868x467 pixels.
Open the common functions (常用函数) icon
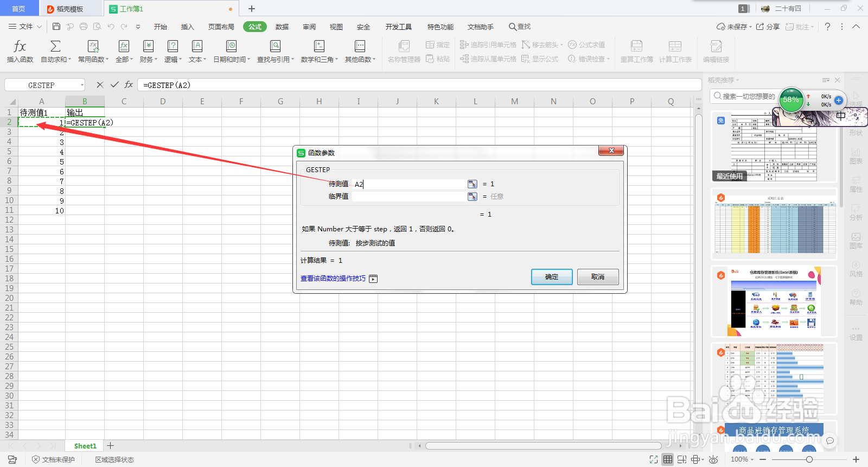click(x=93, y=46)
